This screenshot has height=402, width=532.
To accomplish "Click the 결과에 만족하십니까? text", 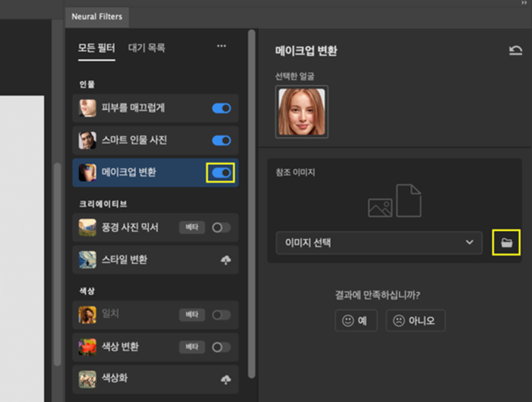I will (377, 295).
